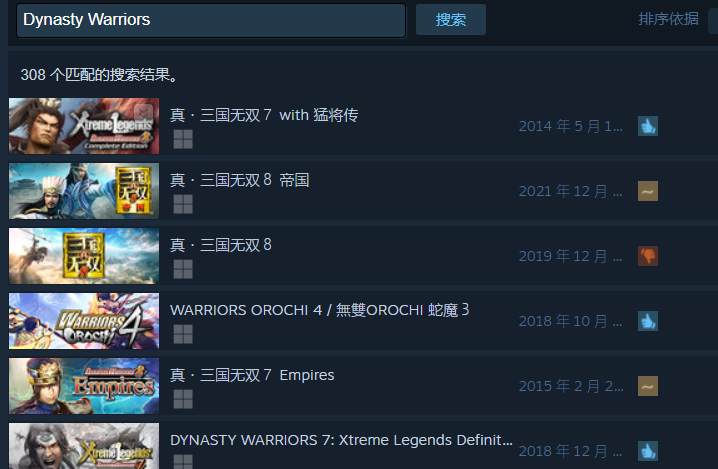Click the mixed review icon for 真·三国无双8 帝国
Viewport: 718px width, 469px height.
point(648,191)
